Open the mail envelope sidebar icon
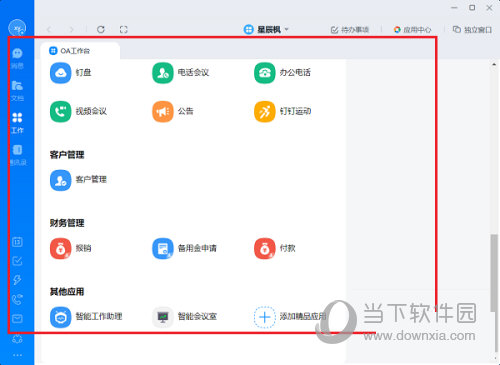Screen dimensions: 500x365 17,319
